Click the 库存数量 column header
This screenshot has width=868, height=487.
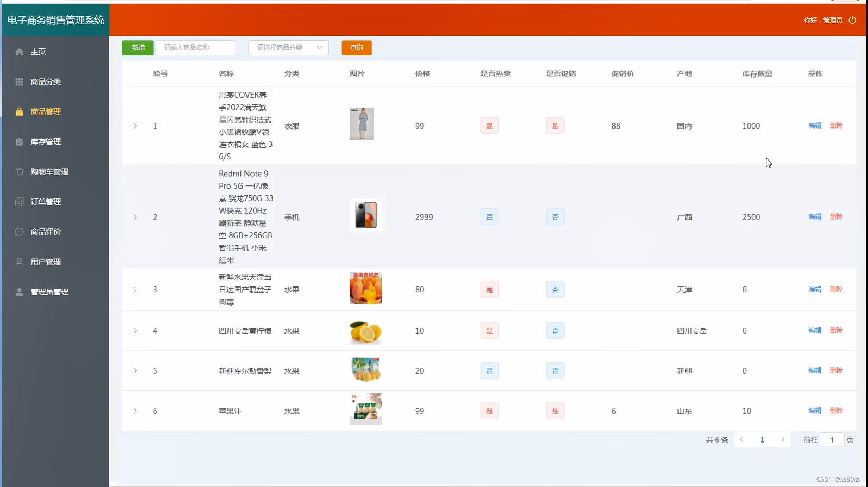[x=757, y=74]
